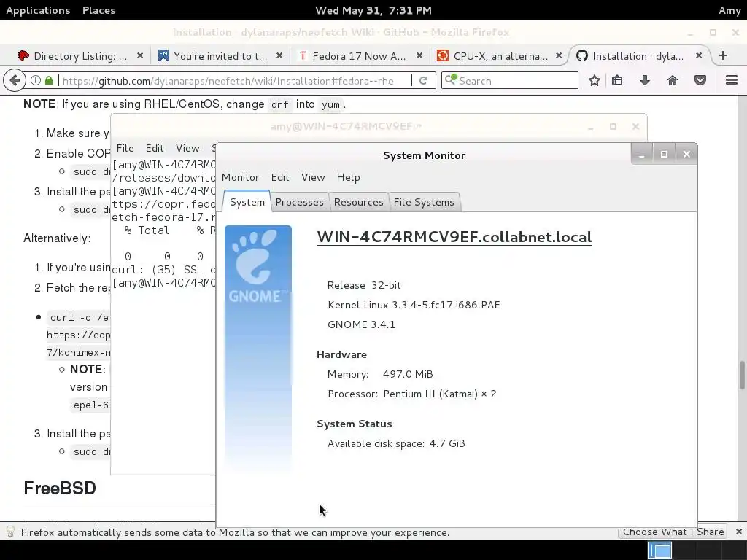
Task: Open the Edit menu in System Monitor
Action: point(280,177)
